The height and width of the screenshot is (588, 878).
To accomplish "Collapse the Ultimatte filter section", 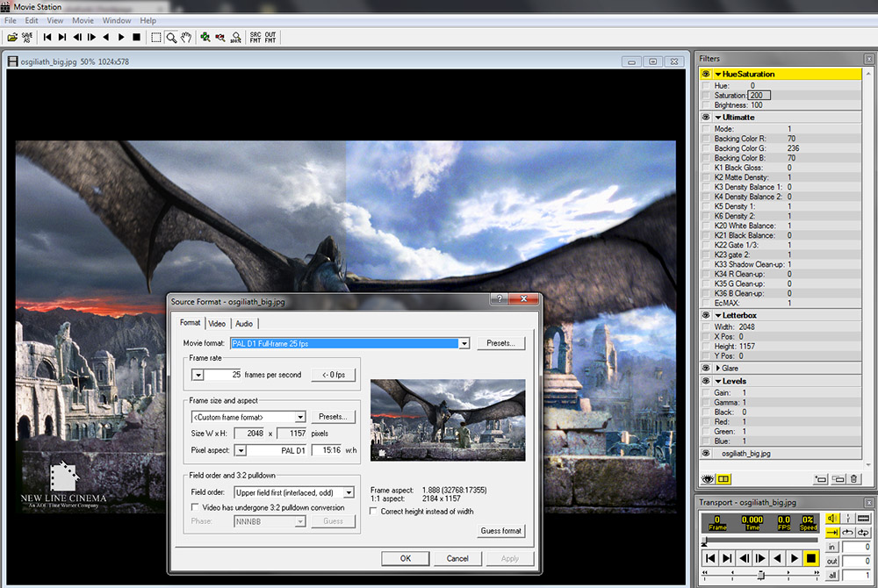I will click(718, 118).
